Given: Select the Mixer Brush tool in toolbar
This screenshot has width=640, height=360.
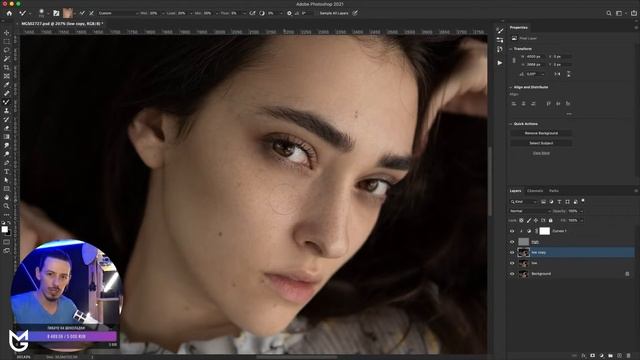Looking at the screenshot, I should point(7,102).
